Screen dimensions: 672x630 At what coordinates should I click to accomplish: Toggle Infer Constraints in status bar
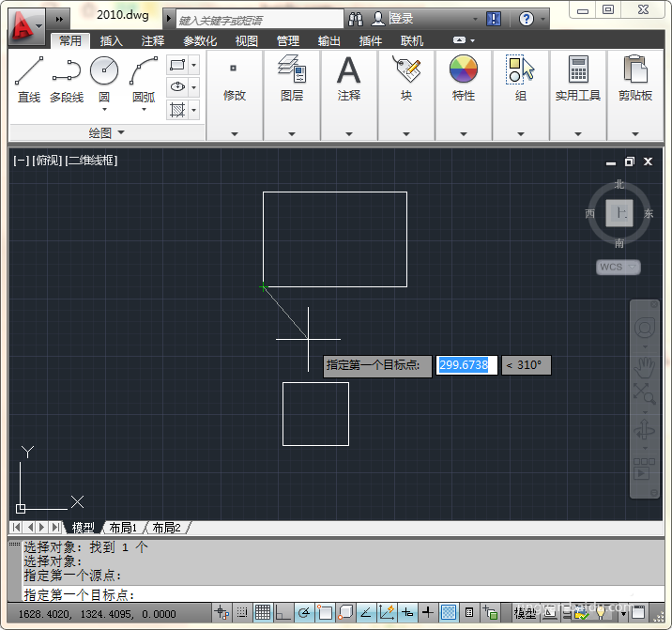point(222,612)
